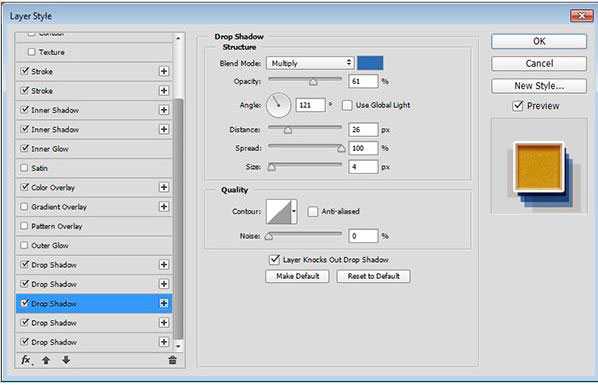Delete effect using trash icon
Image resolution: width=598 pixels, height=385 pixels.
(172, 360)
